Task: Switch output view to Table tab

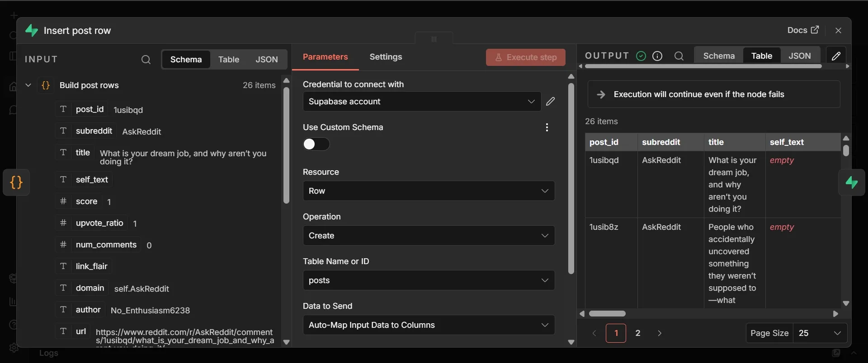Action: point(762,56)
